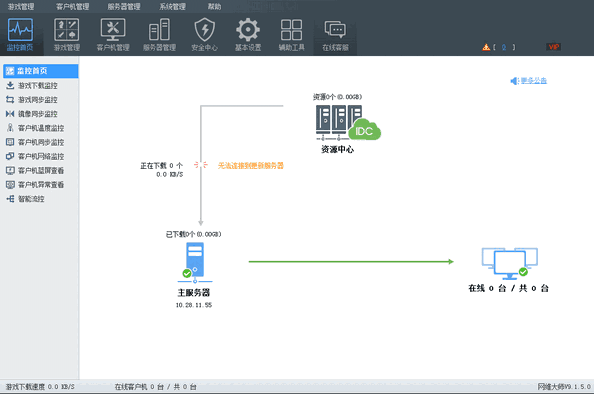Click the speaker announcement icon

click(x=514, y=81)
